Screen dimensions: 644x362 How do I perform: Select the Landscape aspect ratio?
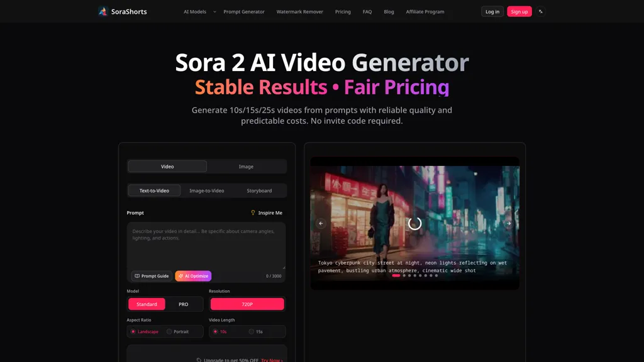click(145, 332)
